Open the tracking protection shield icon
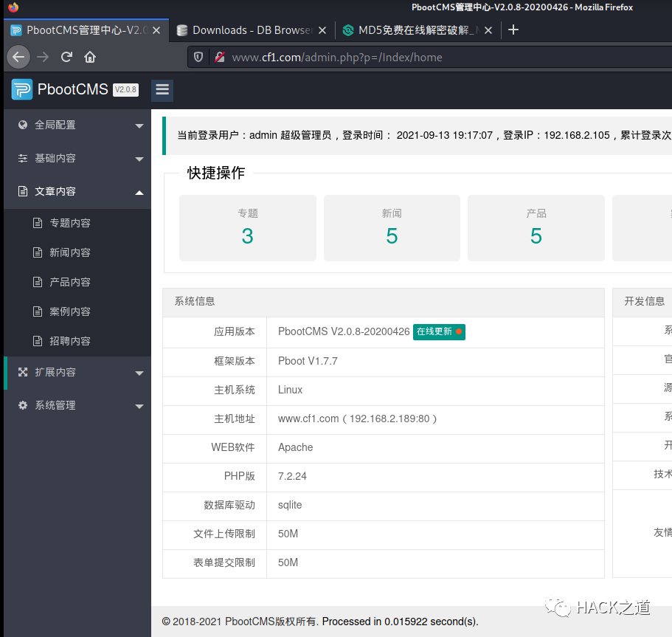The height and width of the screenshot is (637, 672). 198,57
